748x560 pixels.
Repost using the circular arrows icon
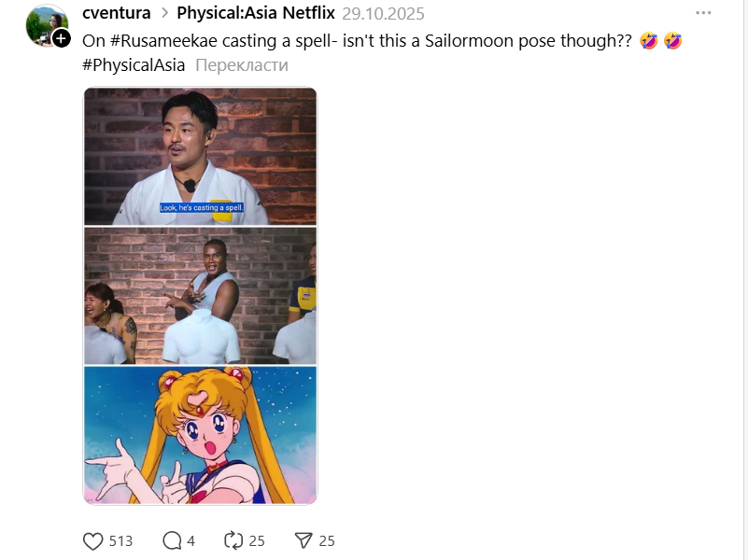pyautogui.click(x=233, y=540)
